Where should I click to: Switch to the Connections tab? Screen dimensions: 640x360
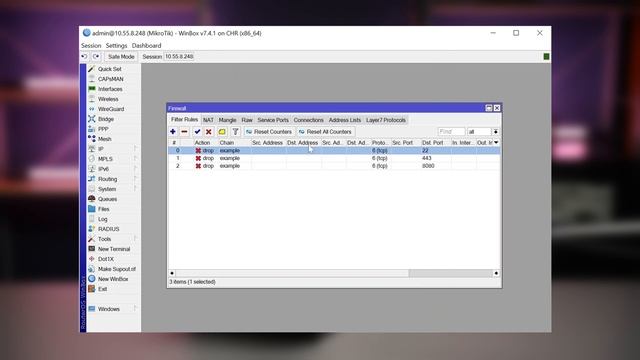coord(309,120)
